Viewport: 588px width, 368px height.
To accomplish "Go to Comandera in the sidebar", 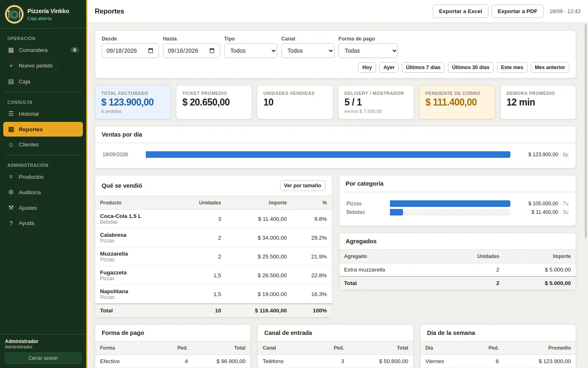I will pos(43,50).
